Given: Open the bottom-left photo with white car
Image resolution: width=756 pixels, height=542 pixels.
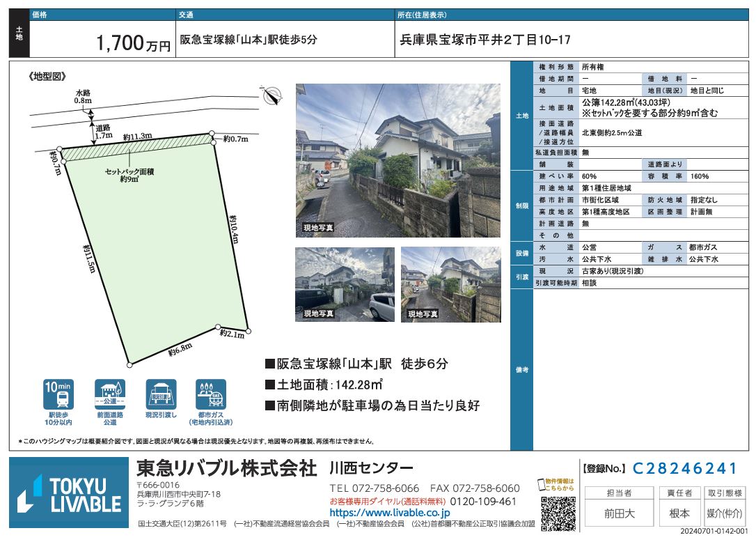Looking at the screenshot, I should point(345,284).
